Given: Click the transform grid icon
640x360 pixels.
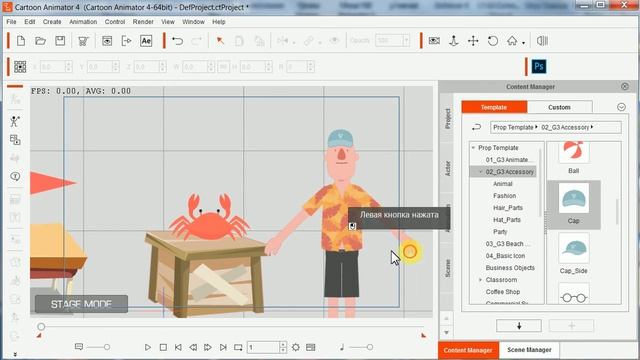Looking at the screenshot, I should pyautogui.click(x=20, y=67).
